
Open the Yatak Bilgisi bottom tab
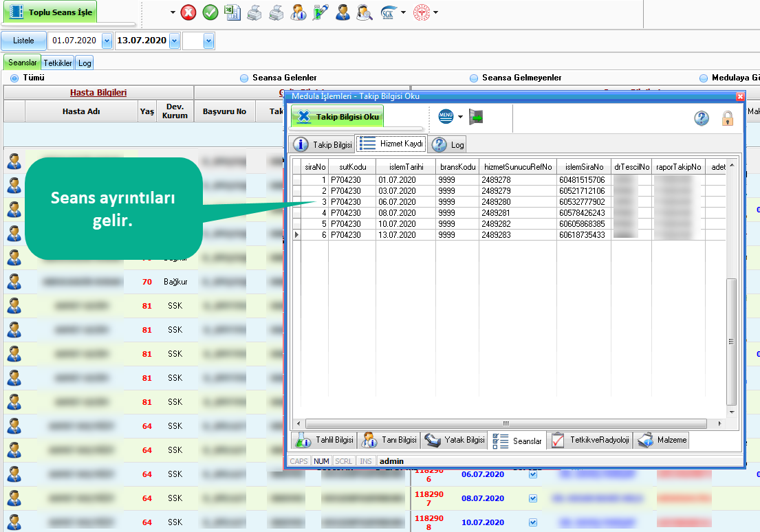tap(454, 440)
